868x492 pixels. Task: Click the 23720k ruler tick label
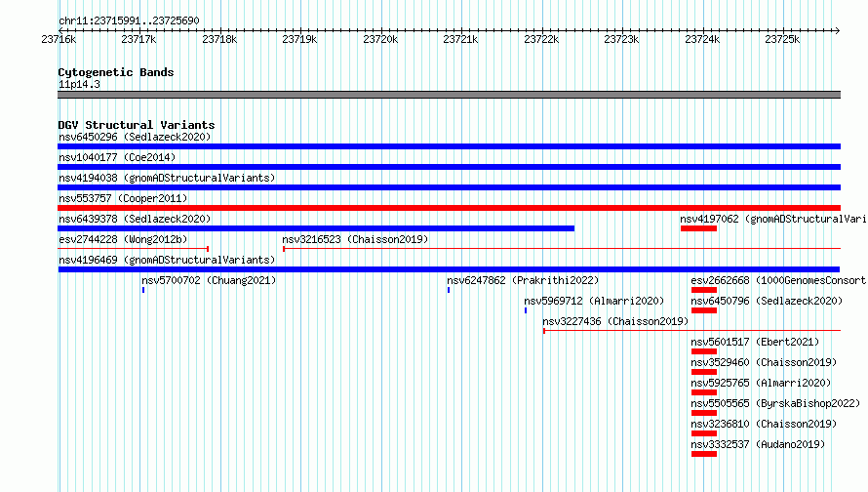pos(380,39)
